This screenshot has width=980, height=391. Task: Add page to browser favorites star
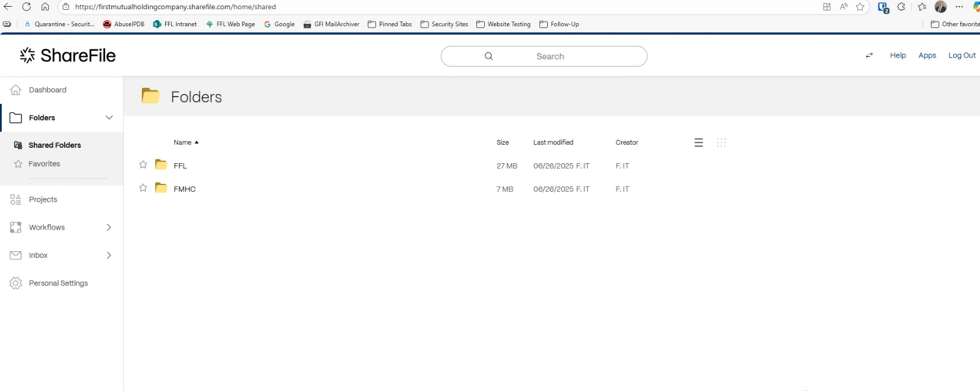click(x=860, y=7)
